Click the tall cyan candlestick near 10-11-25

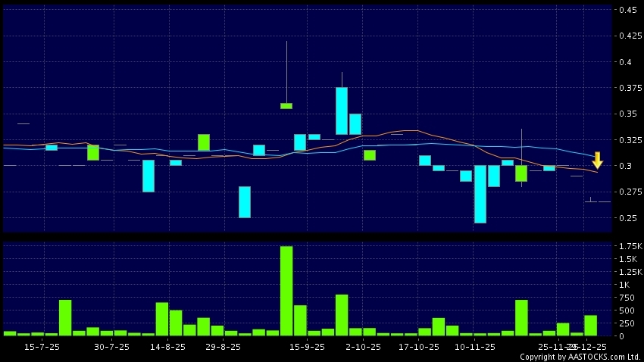(x=480, y=194)
